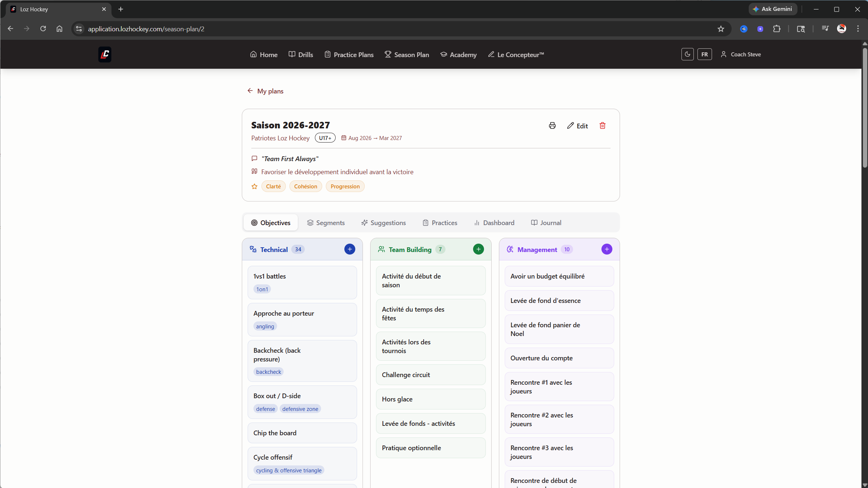Click Ask Gemini button
The width and height of the screenshot is (868, 488).
pyautogui.click(x=773, y=9)
